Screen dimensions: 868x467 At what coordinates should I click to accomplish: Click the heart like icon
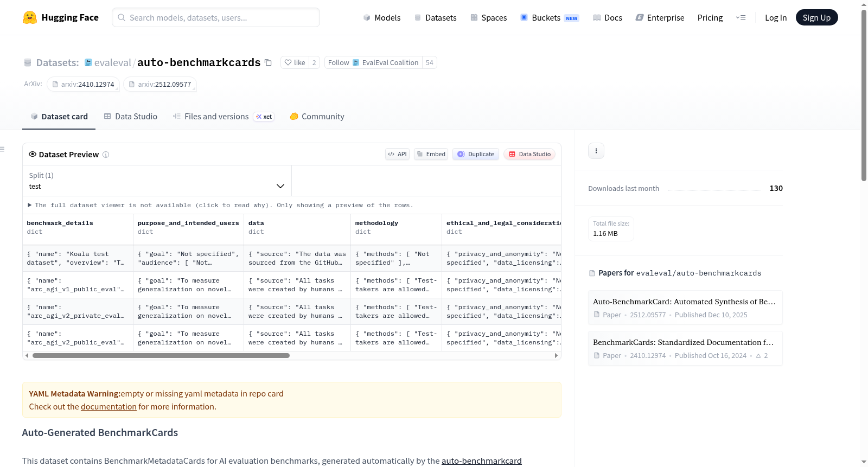point(288,62)
